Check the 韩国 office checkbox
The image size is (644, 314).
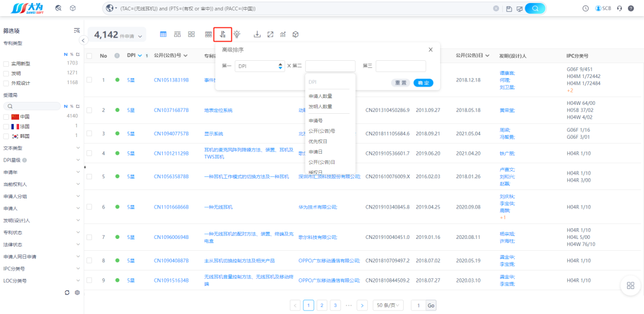pos(6,136)
